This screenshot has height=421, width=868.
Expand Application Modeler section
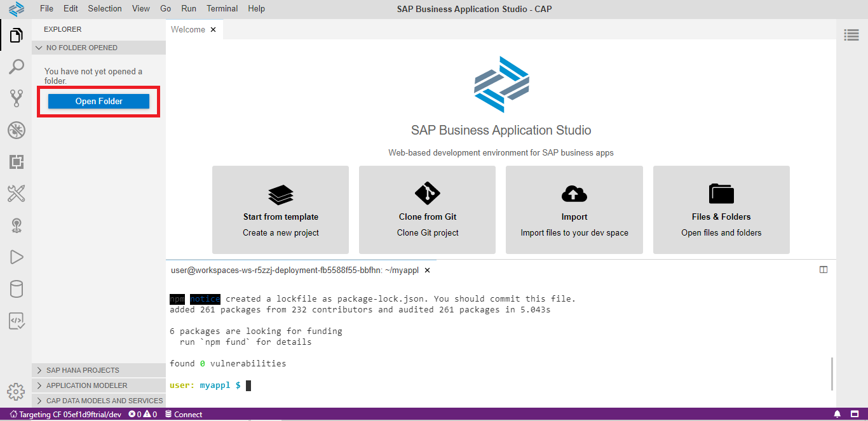pyautogui.click(x=86, y=385)
